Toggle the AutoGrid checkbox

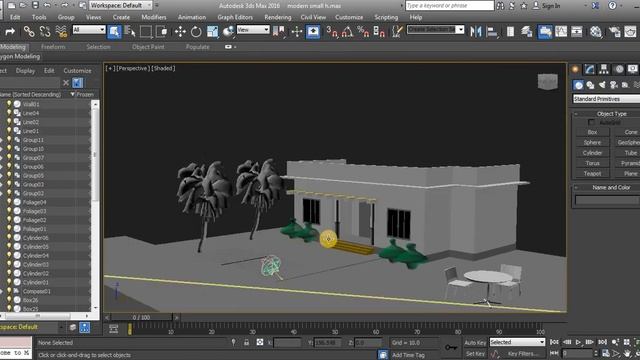pyautogui.click(x=591, y=122)
